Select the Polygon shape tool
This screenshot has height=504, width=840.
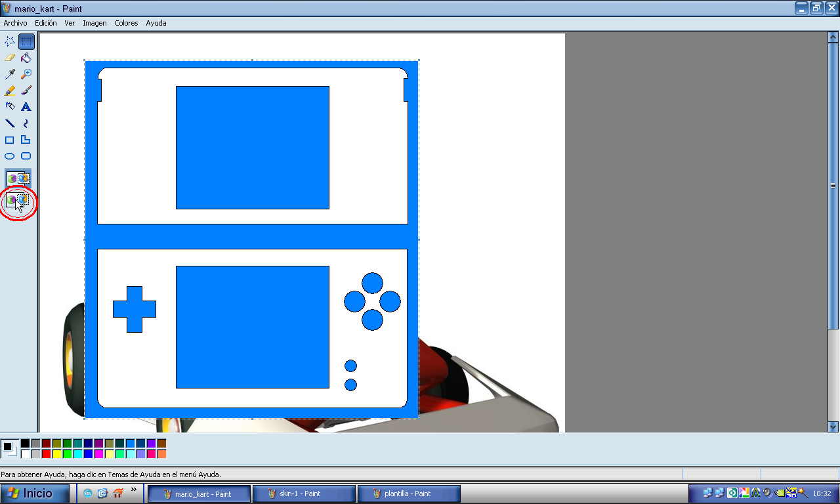[x=26, y=140]
